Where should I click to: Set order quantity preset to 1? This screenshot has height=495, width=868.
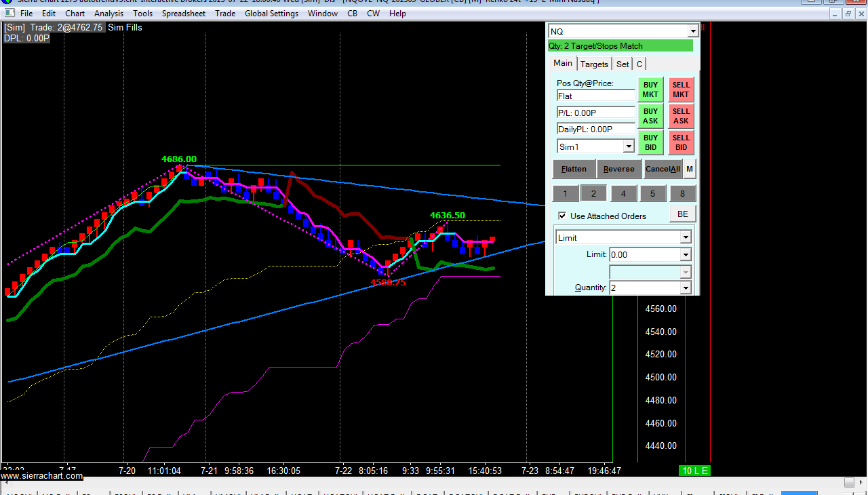[x=566, y=194]
